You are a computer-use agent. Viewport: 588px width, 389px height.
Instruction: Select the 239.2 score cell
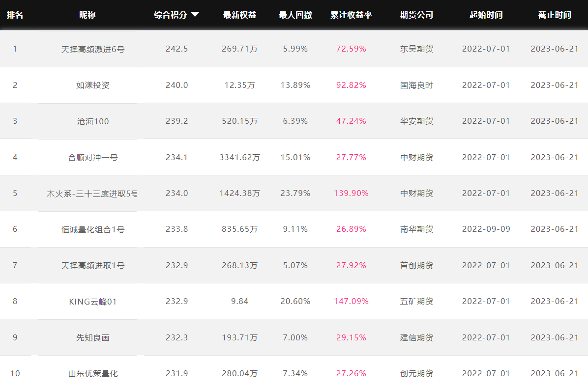point(176,121)
